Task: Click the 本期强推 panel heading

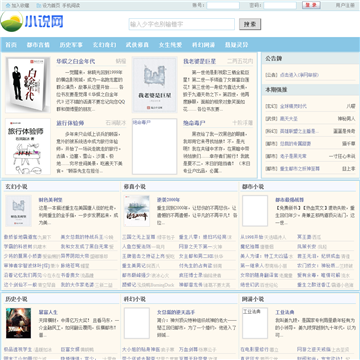Action: pos(276,90)
